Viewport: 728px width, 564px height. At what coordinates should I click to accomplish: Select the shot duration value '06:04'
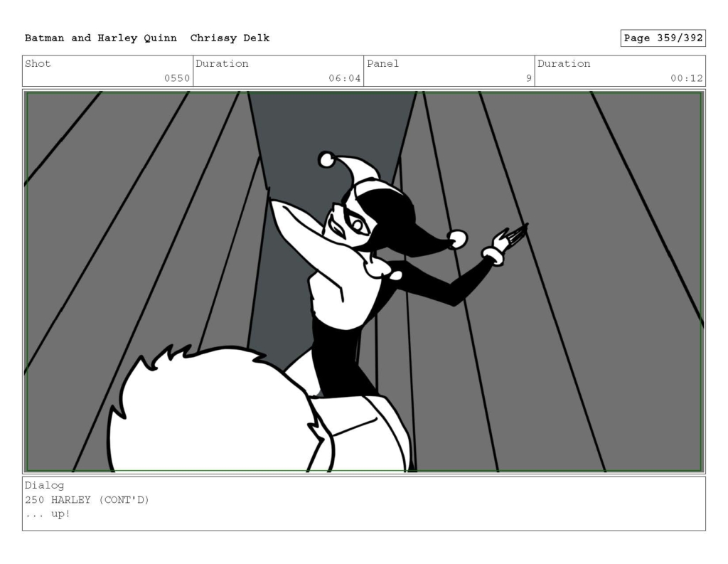point(345,78)
